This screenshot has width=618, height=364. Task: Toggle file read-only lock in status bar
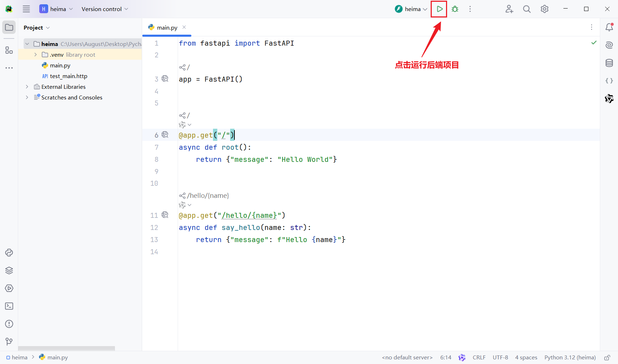607,358
